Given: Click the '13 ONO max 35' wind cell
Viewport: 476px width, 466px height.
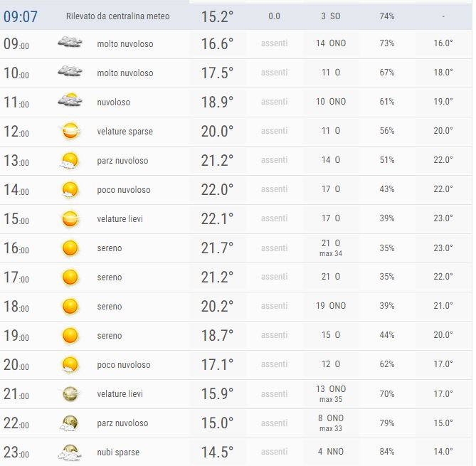Looking at the screenshot, I should point(331,394).
